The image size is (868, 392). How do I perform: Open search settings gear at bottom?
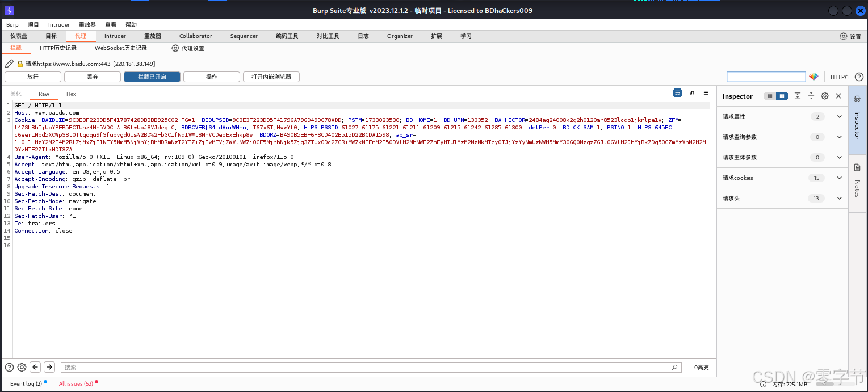pyautogui.click(x=22, y=367)
